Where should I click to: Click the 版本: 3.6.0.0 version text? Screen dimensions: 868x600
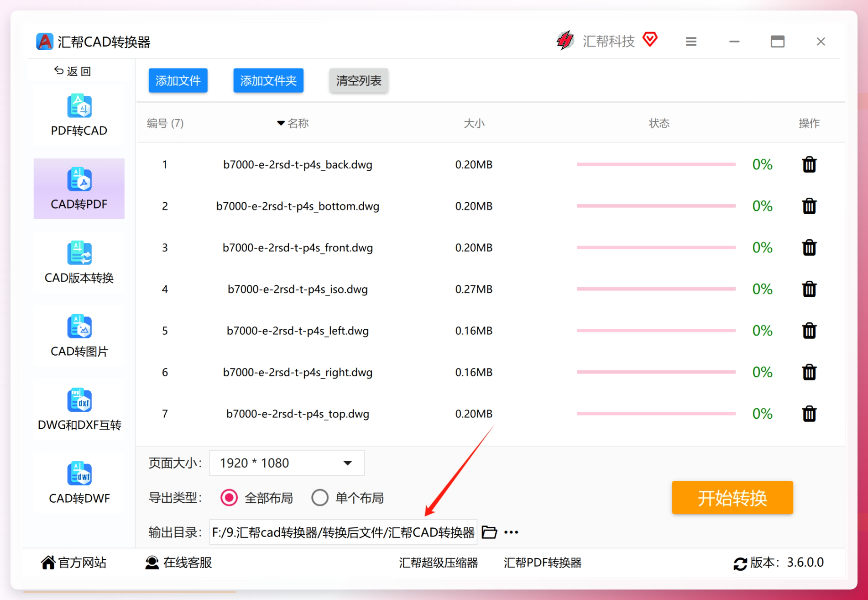tap(787, 563)
